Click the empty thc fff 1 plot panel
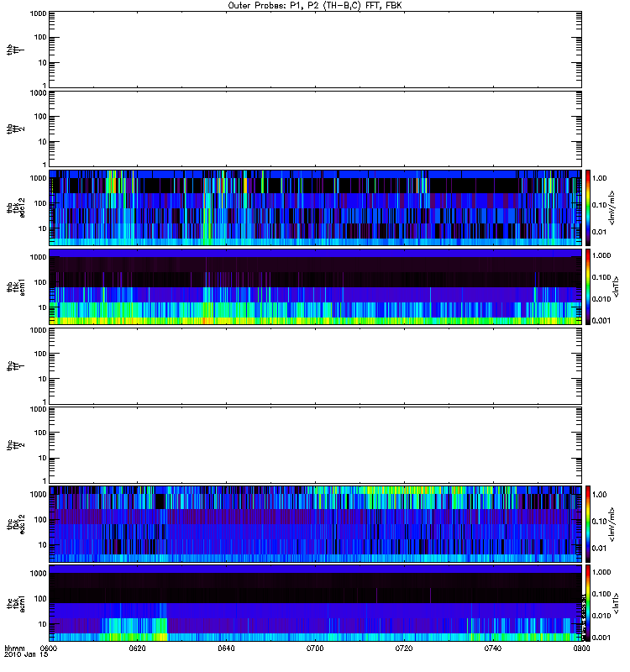Screen dimensions: 630x672 [315, 366]
